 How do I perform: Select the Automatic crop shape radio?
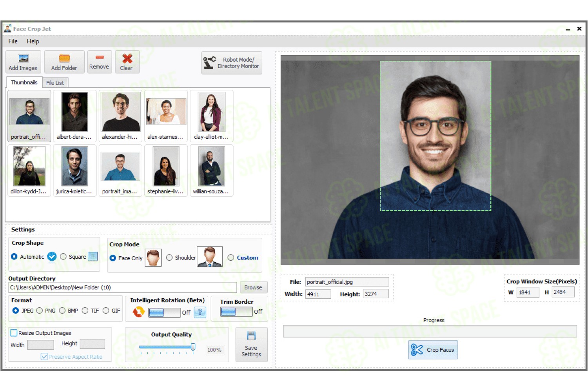pyautogui.click(x=14, y=256)
